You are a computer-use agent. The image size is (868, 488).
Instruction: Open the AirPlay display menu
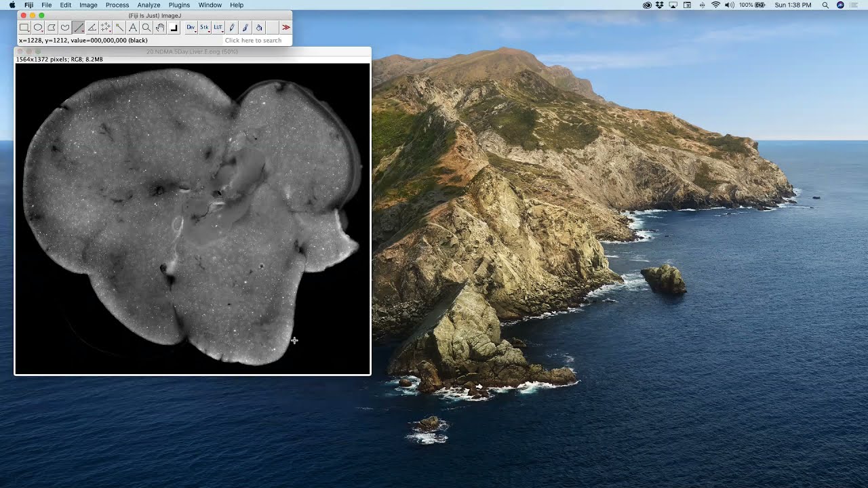pos(673,5)
